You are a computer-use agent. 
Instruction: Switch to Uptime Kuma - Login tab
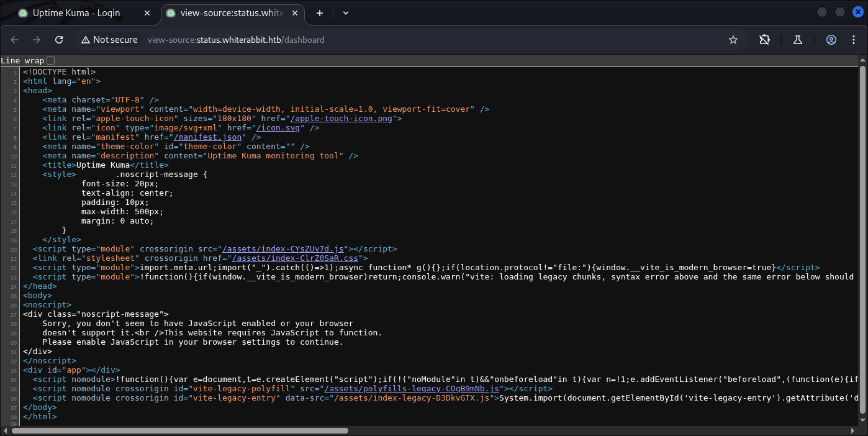click(76, 13)
